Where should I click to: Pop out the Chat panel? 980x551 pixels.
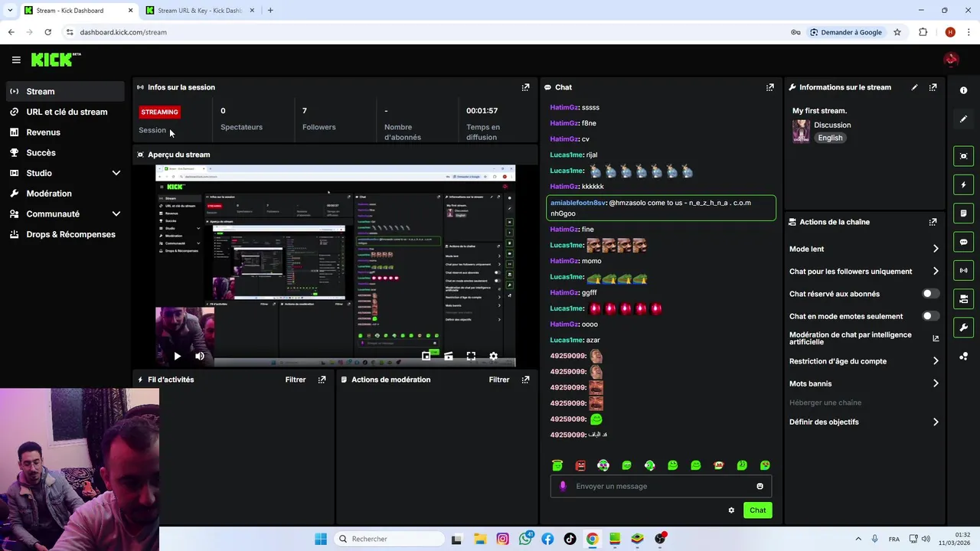click(770, 87)
